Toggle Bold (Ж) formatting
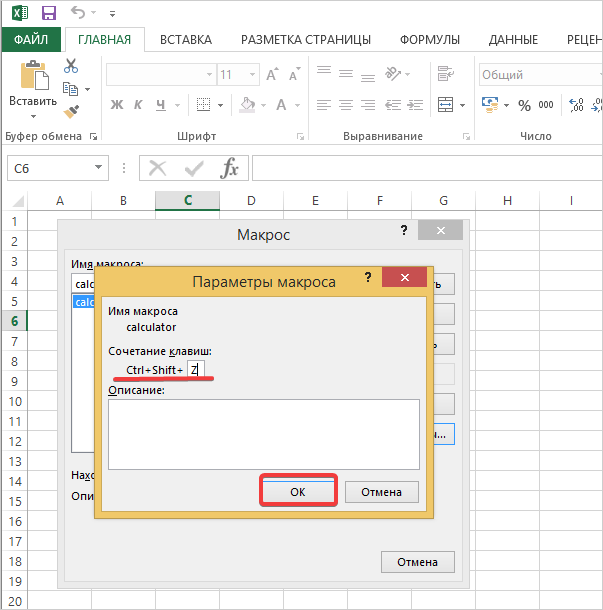 (116, 105)
